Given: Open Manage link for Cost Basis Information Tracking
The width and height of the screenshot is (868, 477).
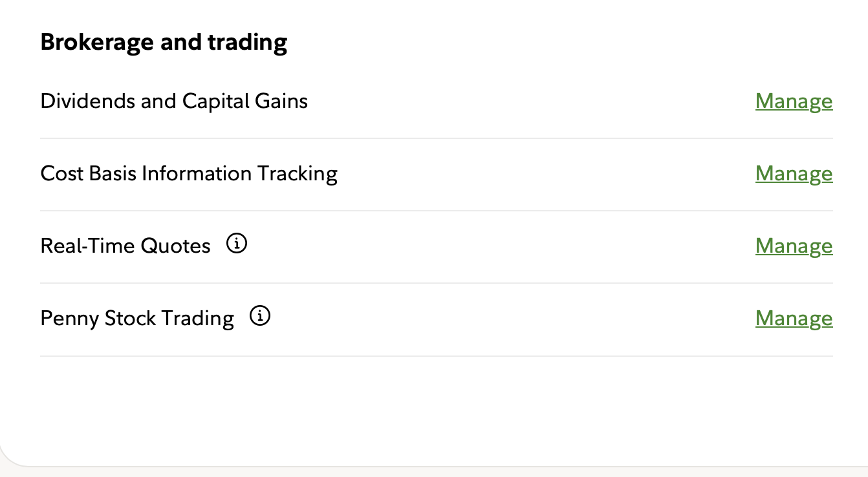Looking at the screenshot, I should [794, 174].
